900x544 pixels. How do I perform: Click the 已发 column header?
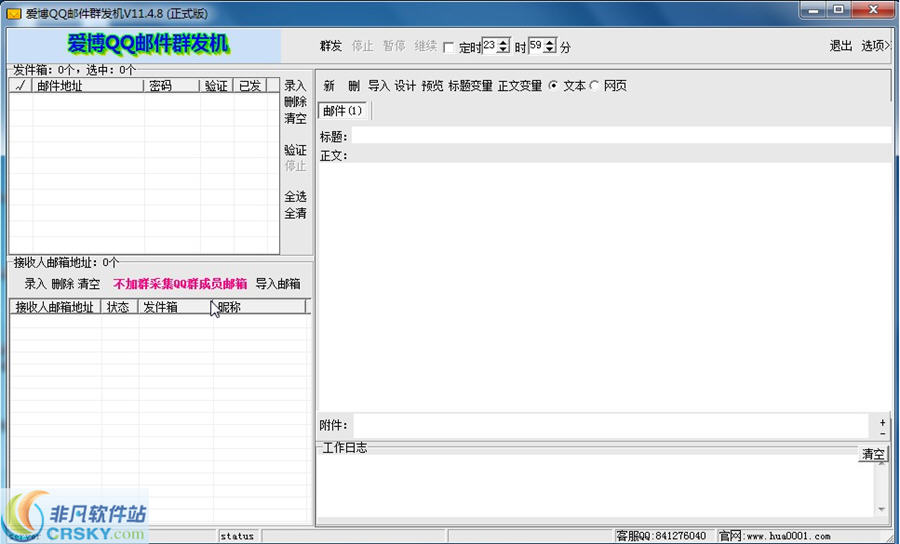tap(250, 86)
